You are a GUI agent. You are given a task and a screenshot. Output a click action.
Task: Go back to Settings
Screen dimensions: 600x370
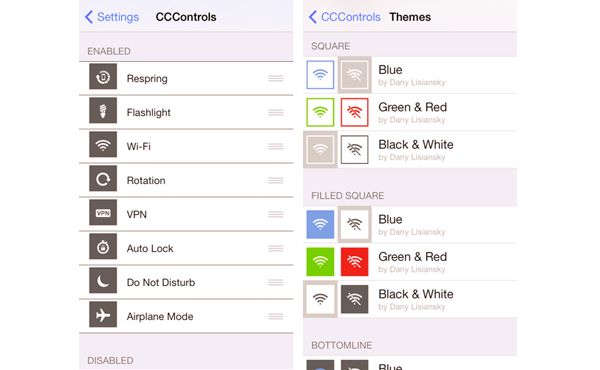[112, 17]
